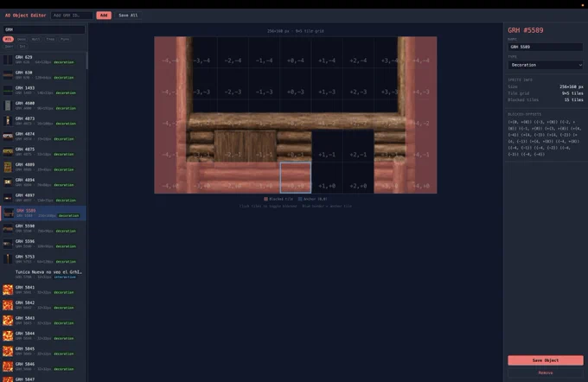Toggle blocked state of tile +2,-3
This screenshot has height=382, width=588.
358,84
